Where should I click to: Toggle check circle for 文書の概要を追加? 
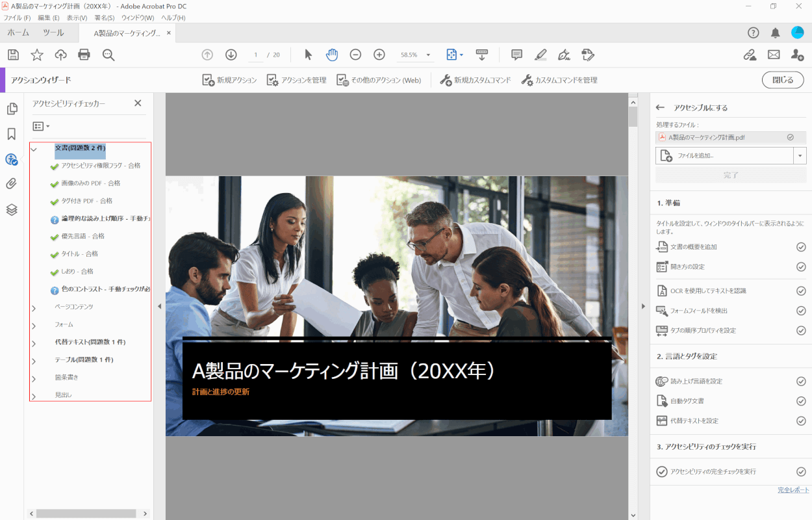pyautogui.click(x=801, y=247)
